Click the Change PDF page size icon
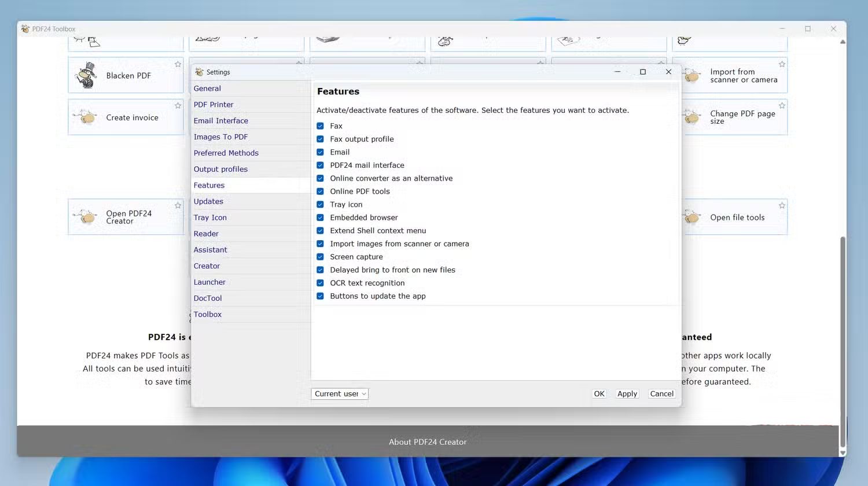The height and width of the screenshot is (486, 868). [x=692, y=117]
